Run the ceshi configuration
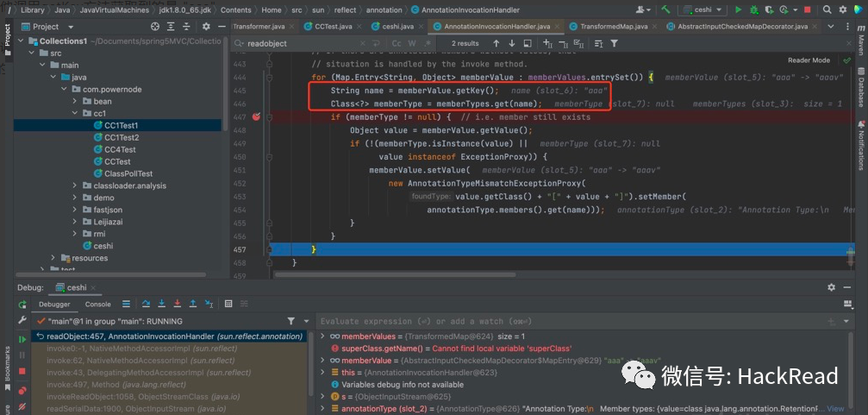The image size is (868, 415). (x=738, y=9)
